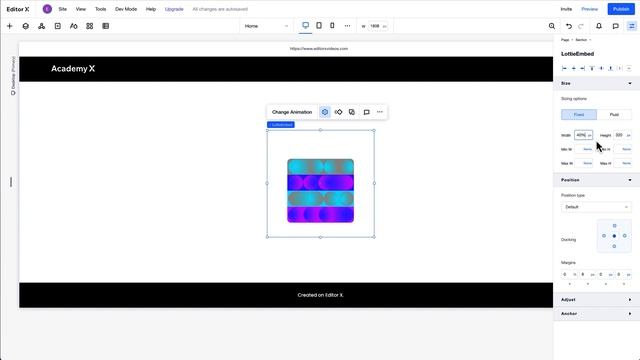The height and width of the screenshot is (360, 640).
Task: Click the Preview button
Action: click(589, 9)
